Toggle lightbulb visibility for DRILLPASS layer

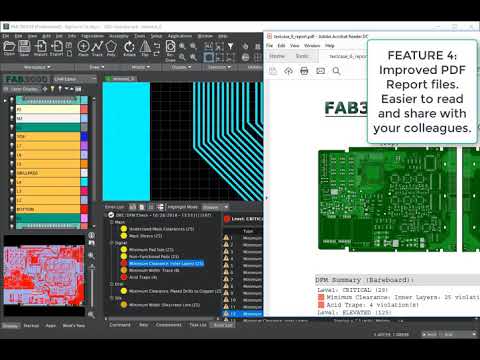click(x=12, y=173)
